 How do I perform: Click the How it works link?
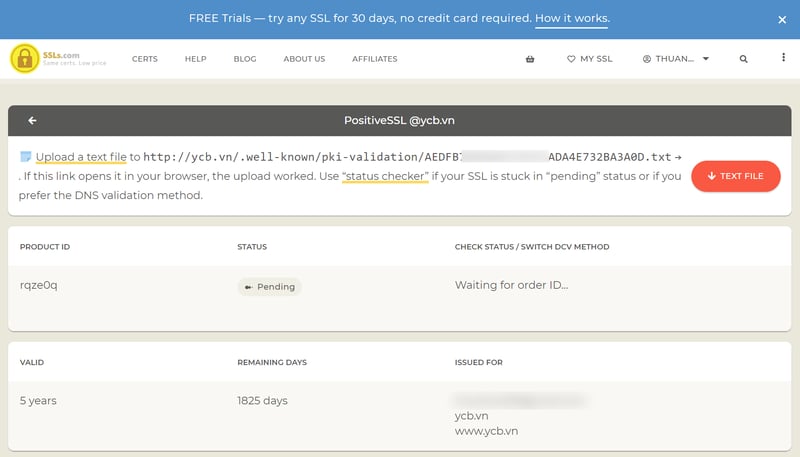coord(572,19)
